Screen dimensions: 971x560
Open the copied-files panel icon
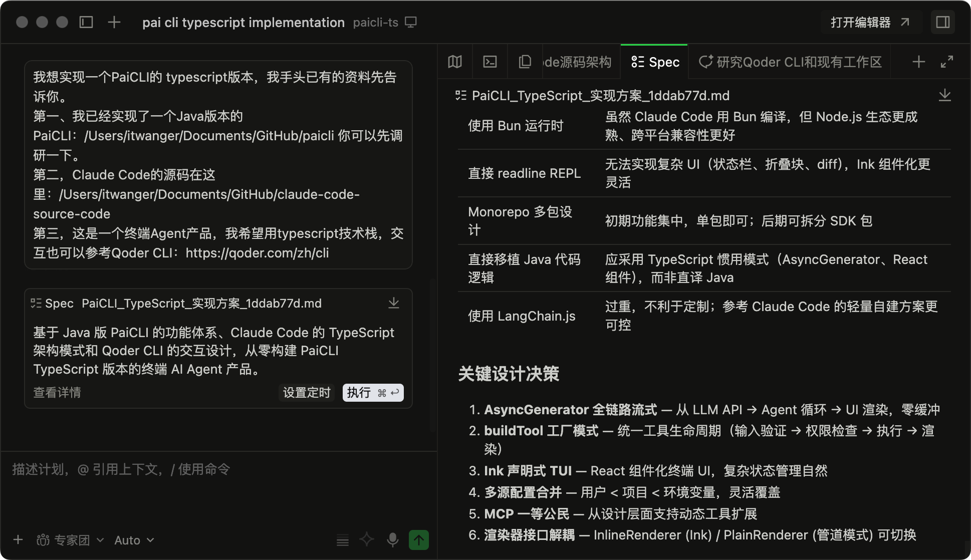click(525, 62)
